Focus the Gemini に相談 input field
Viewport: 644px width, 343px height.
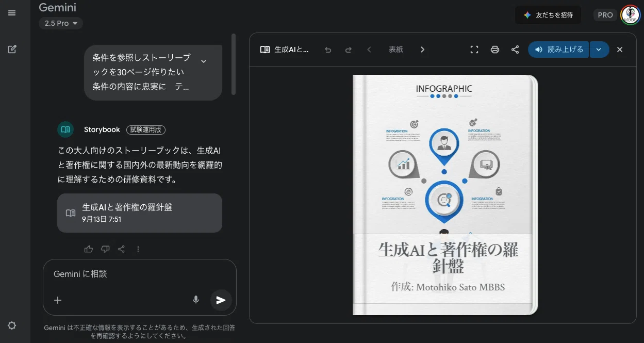pos(139,274)
